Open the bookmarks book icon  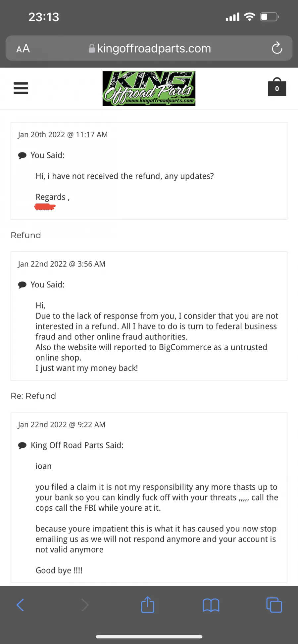(x=211, y=605)
